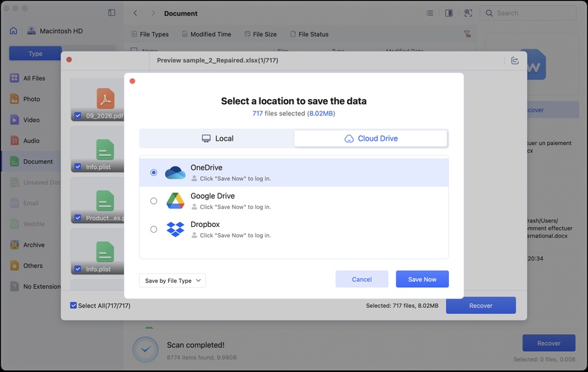Click Recover button in the preview window

pos(481,306)
